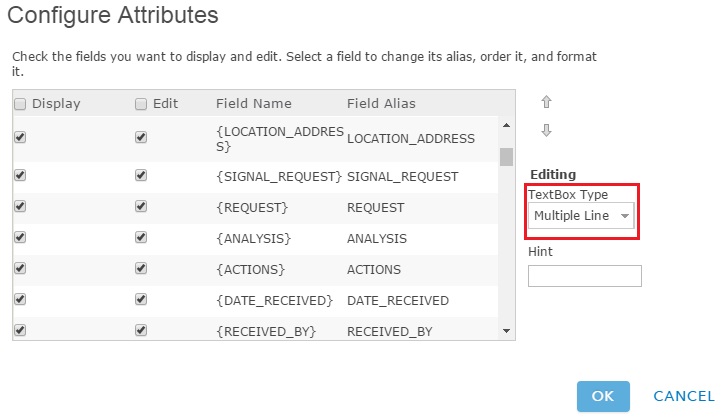Toggle the Edit all header checkbox
The width and height of the screenshot is (725, 420).
(141, 103)
